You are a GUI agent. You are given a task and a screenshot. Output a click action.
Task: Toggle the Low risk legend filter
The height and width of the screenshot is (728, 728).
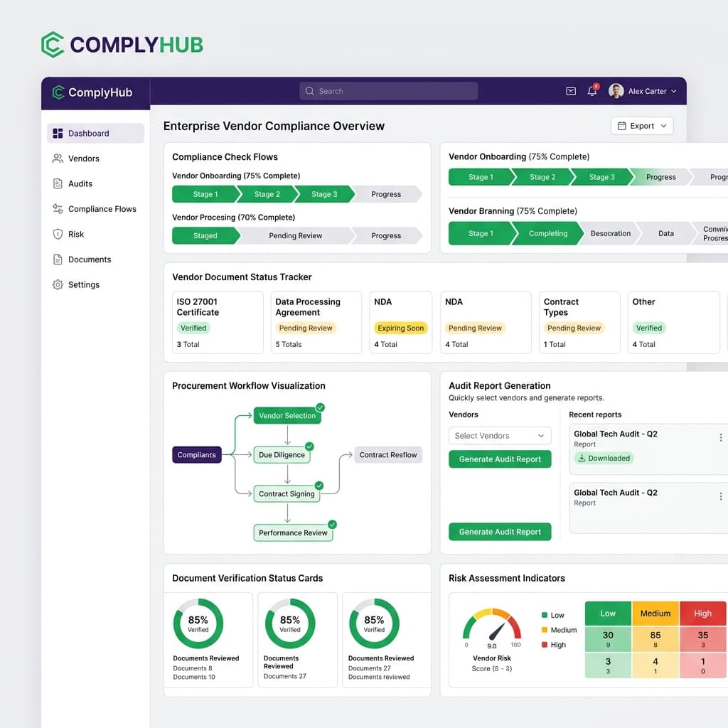(551, 615)
